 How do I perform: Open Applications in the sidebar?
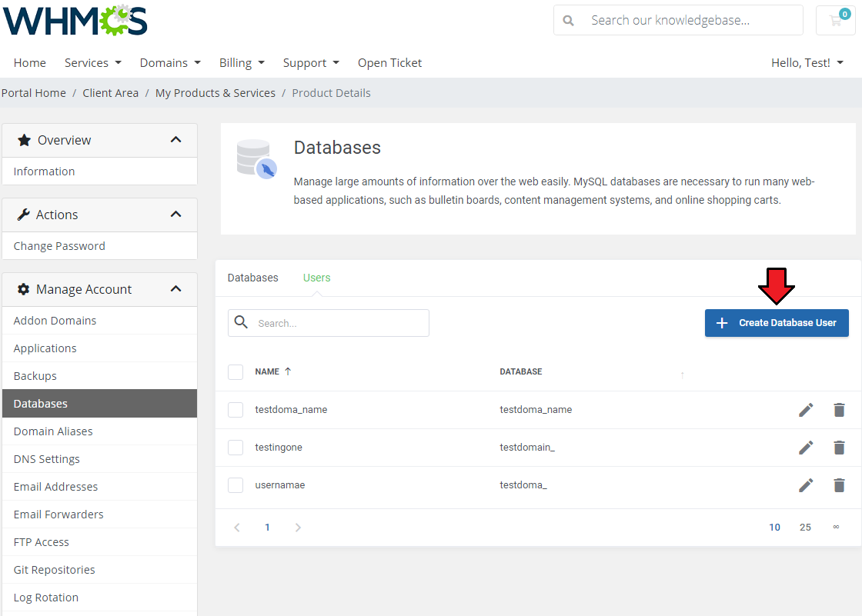pos(99,348)
